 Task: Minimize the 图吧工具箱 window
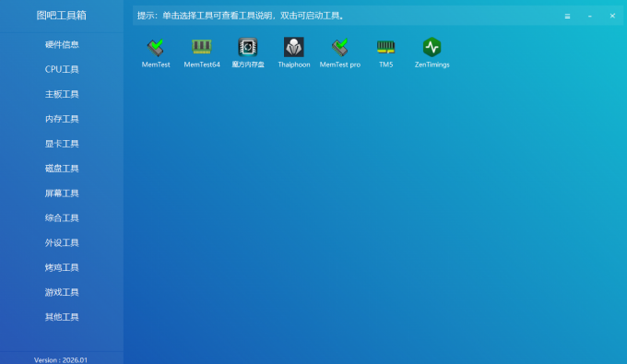(x=590, y=17)
